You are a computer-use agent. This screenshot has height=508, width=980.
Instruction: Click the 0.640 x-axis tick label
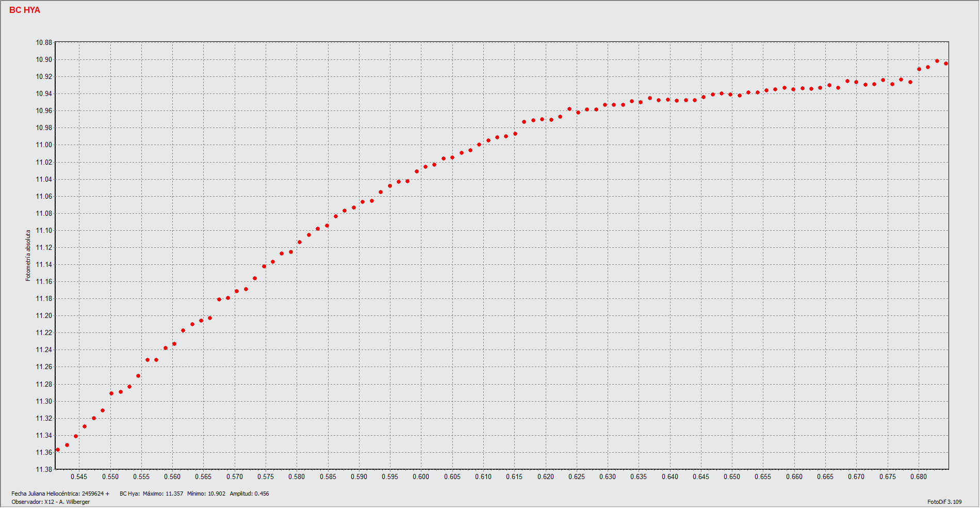pyautogui.click(x=669, y=477)
